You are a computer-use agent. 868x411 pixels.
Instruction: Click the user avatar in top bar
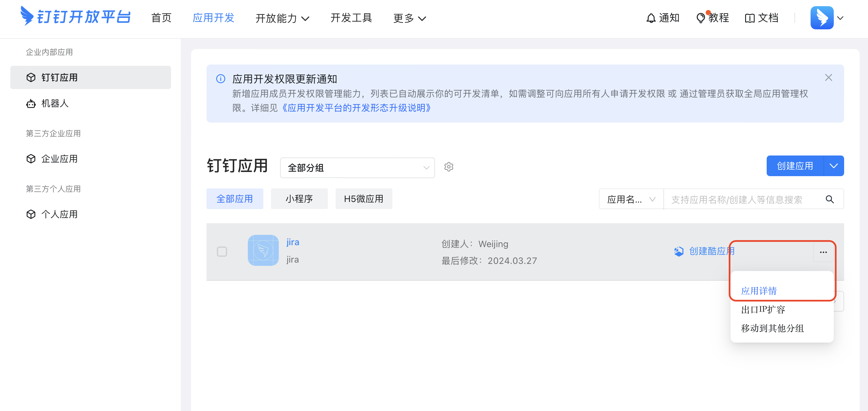pos(822,18)
